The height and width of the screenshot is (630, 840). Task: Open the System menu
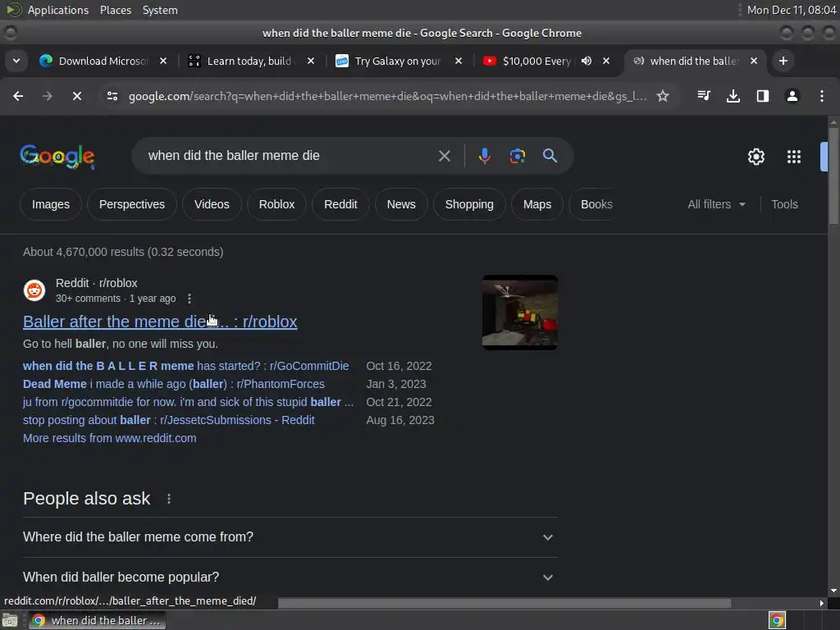[160, 10]
